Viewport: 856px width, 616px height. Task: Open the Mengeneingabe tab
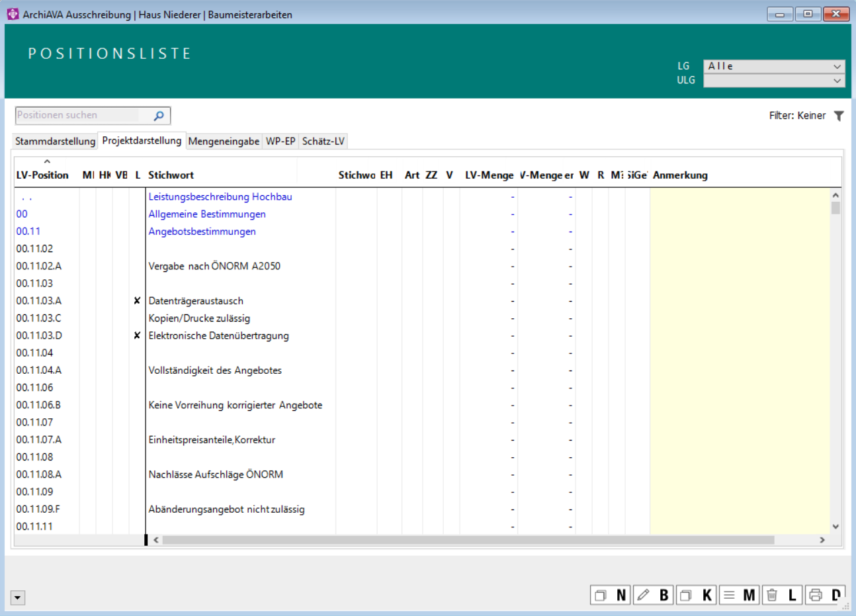point(224,142)
